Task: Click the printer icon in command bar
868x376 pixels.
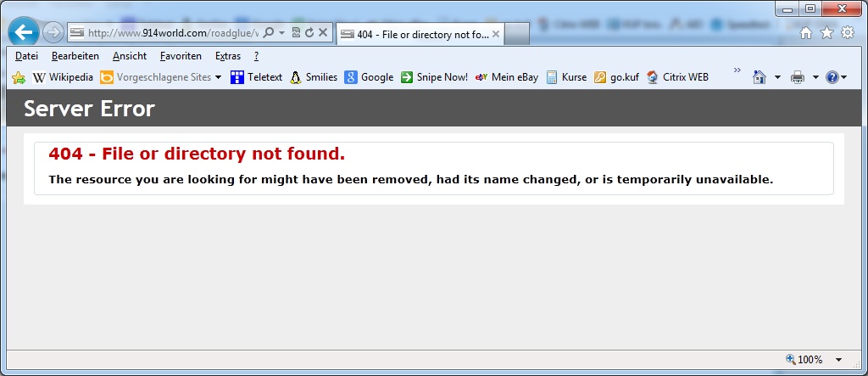Action: [798, 77]
